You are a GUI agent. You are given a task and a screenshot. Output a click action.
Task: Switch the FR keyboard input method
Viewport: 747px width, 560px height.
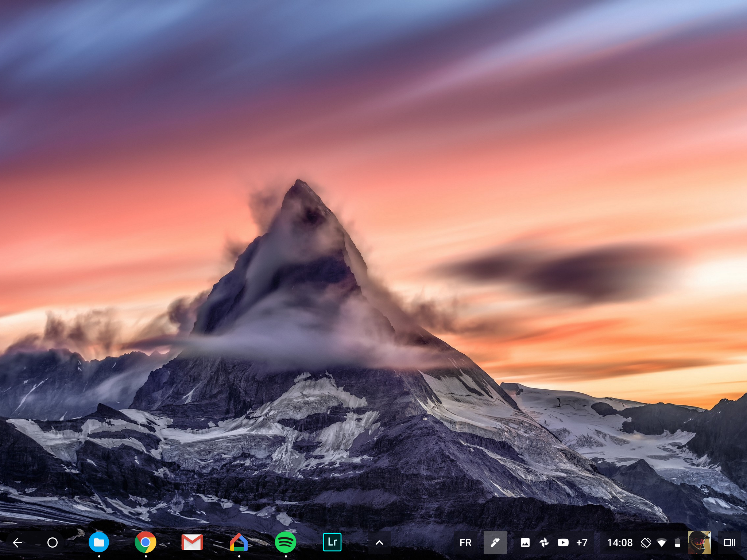pos(465,542)
